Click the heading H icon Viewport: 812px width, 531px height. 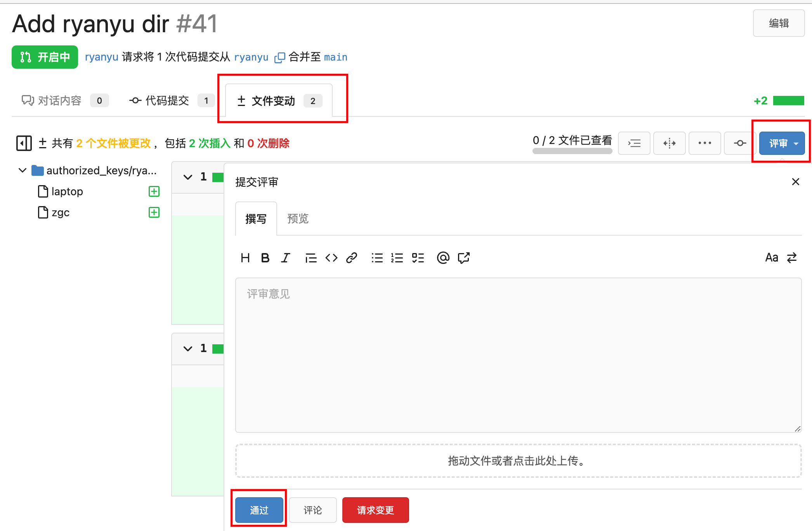[245, 258]
